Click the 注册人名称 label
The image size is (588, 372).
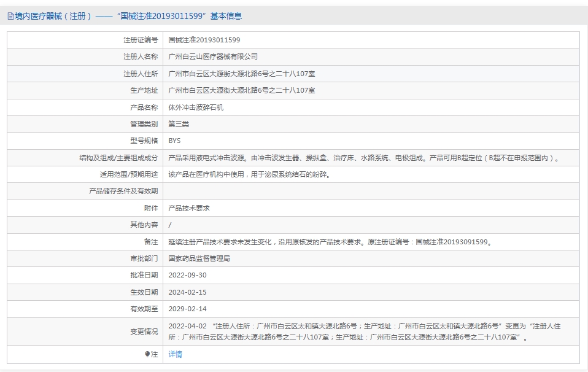[x=141, y=56]
